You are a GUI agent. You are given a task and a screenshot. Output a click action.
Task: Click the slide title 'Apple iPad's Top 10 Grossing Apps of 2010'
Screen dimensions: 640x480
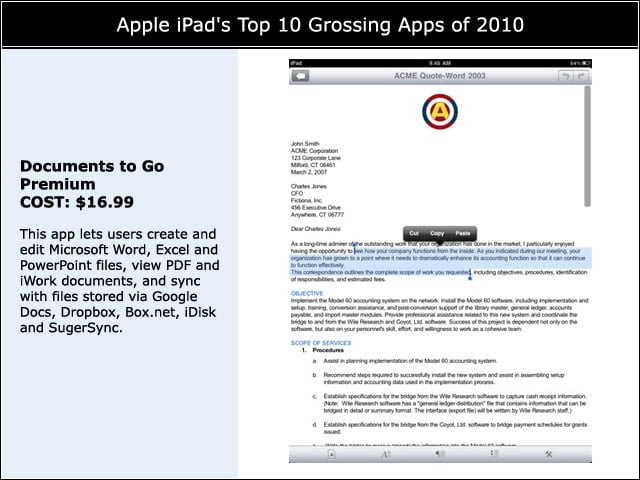tap(320, 24)
